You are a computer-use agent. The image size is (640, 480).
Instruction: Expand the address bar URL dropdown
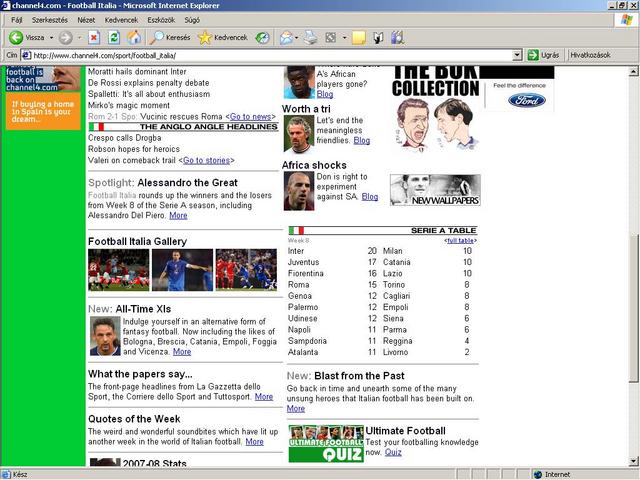(517, 55)
